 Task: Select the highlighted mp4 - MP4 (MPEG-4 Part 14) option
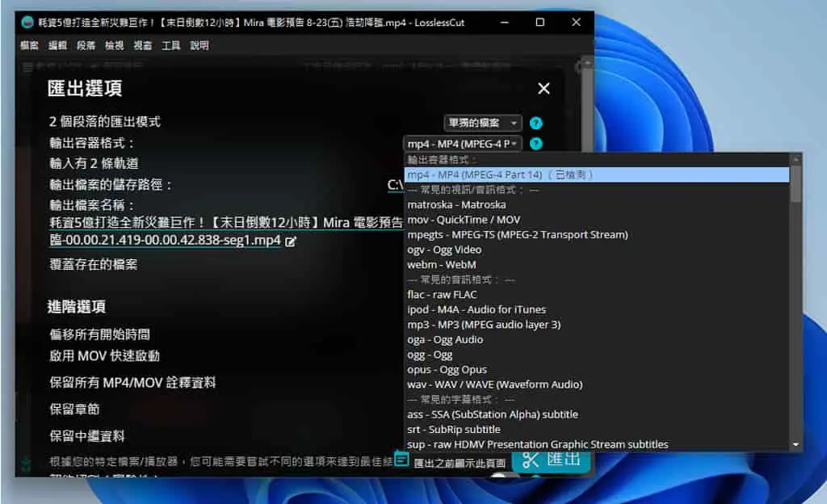click(x=597, y=174)
